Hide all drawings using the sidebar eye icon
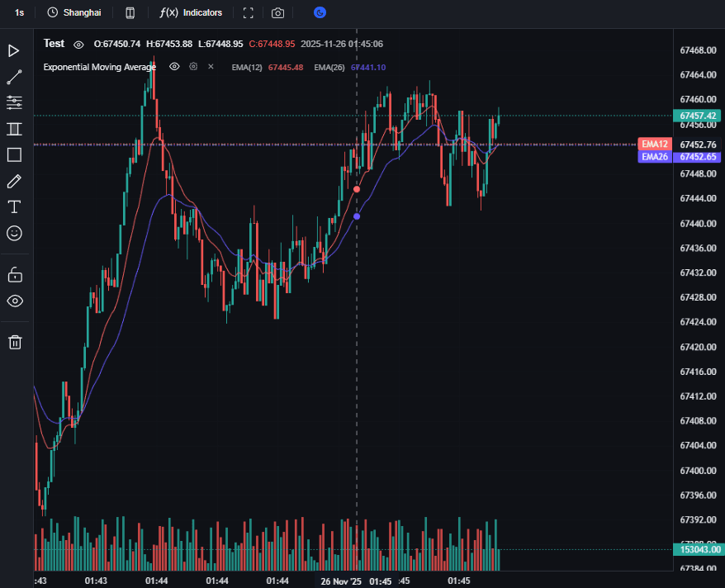 (14, 301)
